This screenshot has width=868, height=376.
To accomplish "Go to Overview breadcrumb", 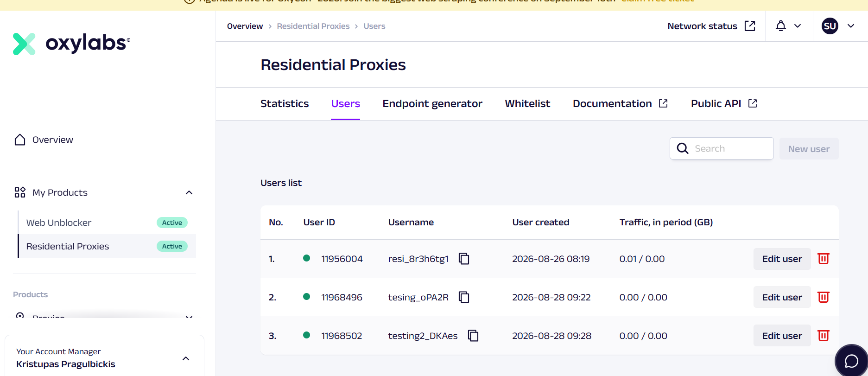I will click(245, 26).
